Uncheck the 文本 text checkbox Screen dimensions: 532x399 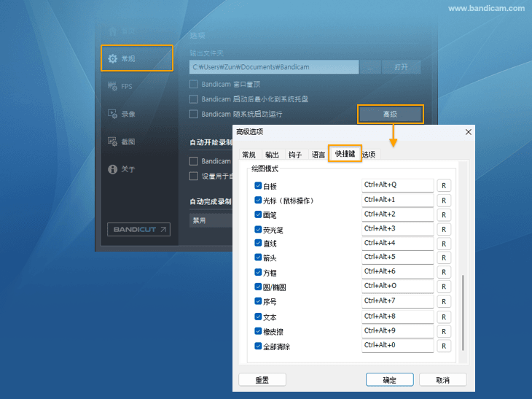pyautogui.click(x=258, y=317)
